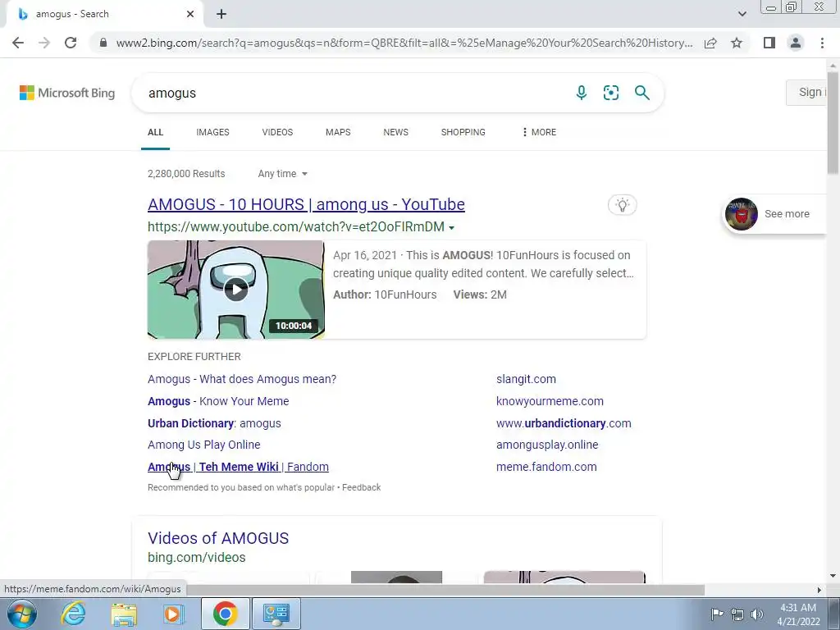Open the Chrome profile avatar icon
840x630 pixels.
(x=796, y=43)
